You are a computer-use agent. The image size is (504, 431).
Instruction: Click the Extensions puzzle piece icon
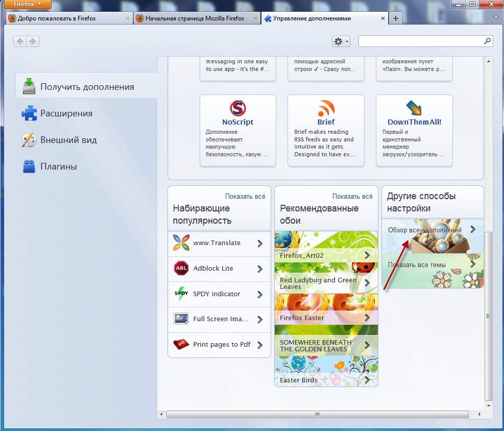29,113
